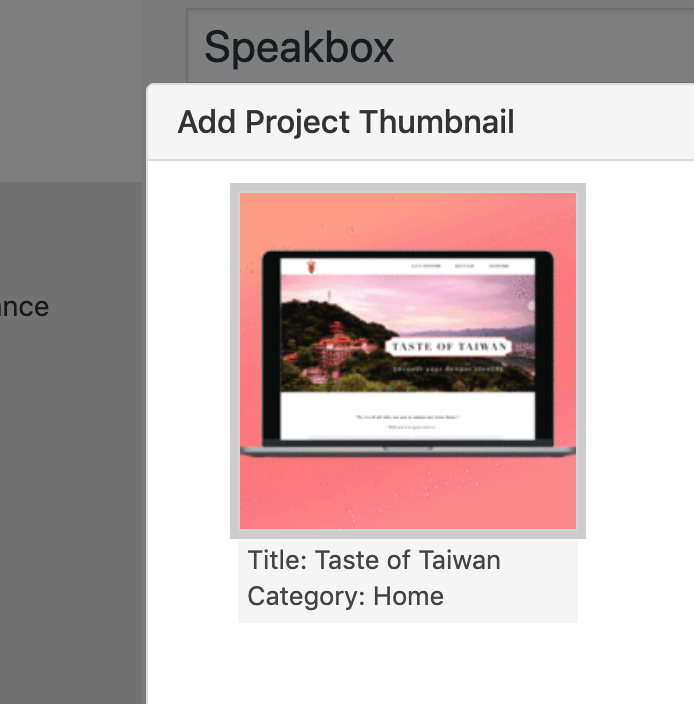Click the 'Title: Taste of Taiwan' caption
The width and height of the screenshot is (694, 704).
click(374, 560)
